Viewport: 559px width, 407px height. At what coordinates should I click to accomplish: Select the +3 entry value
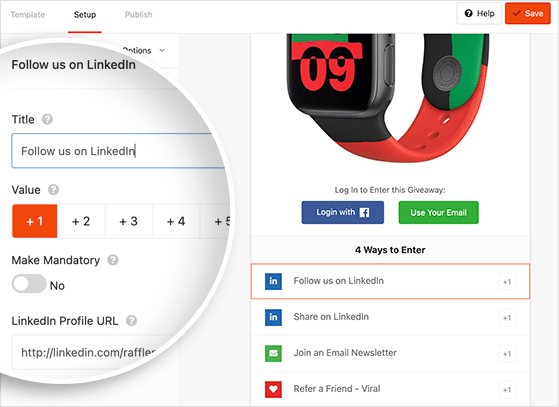[x=128, y=221]
